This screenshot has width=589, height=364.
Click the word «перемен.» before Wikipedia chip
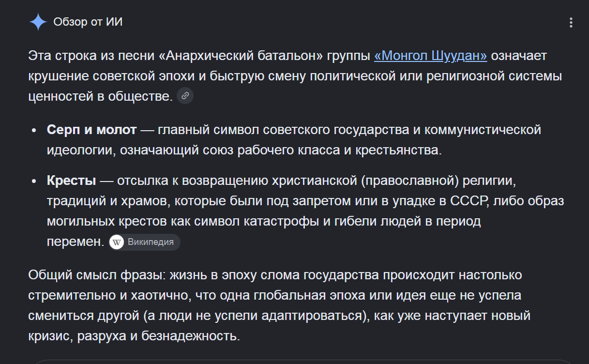[76, 242]
